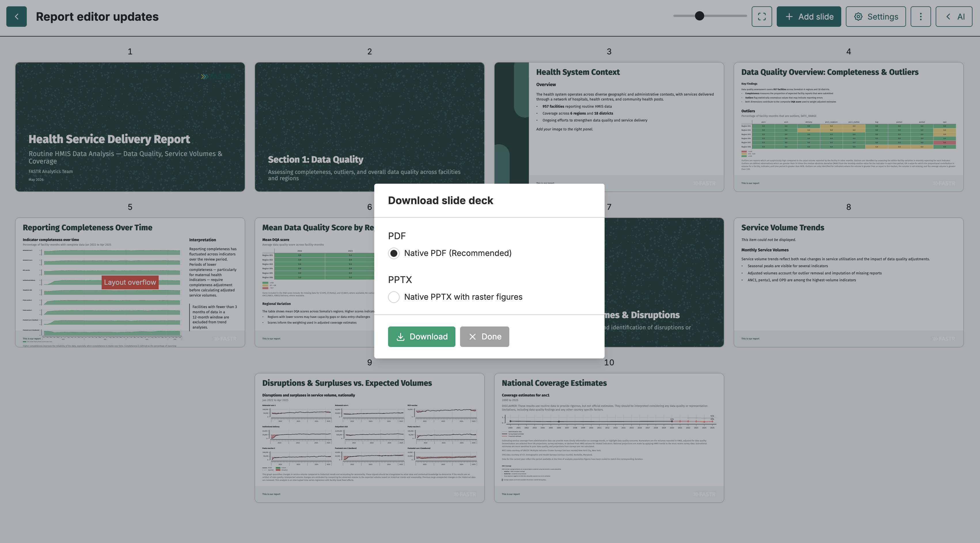Expand the AI panel
This screenshot has width=980, height=543.
click(954, 16)
